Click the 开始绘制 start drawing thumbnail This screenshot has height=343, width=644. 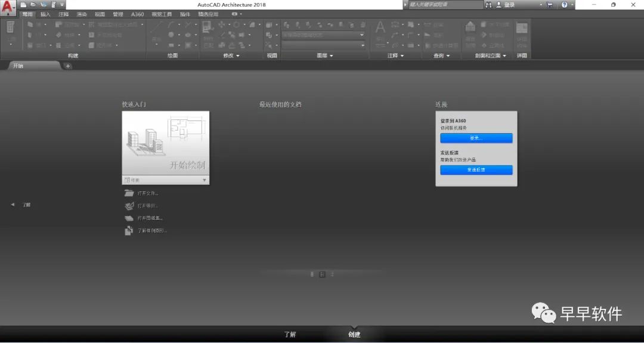click(166, 143)
